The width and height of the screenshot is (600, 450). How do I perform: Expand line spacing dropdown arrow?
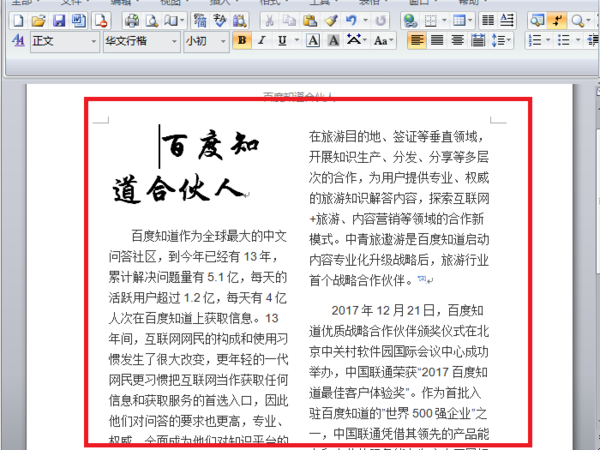509,40
